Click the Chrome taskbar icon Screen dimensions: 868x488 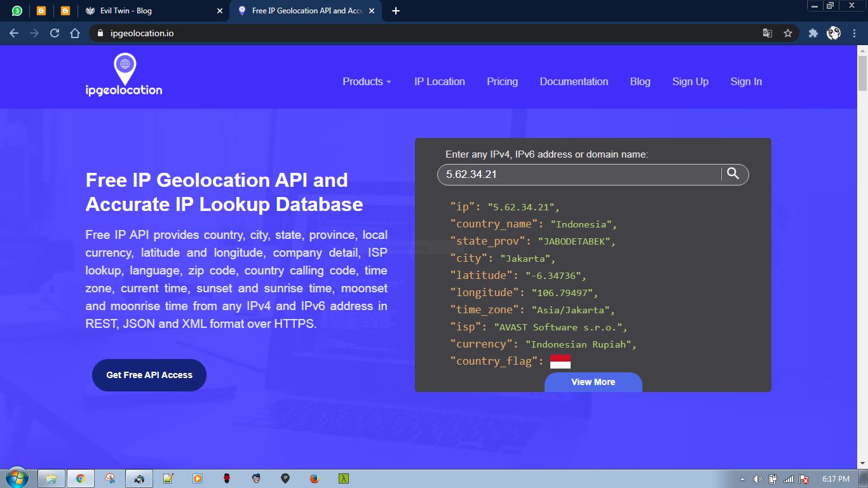pyautogui.click(x=81, y=478)
